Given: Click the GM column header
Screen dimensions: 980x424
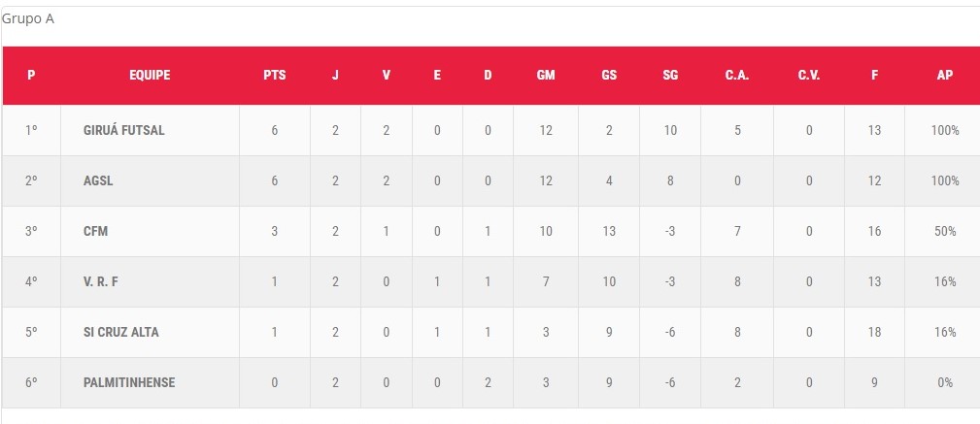Looking at the screenshot, I should point(546,76).
